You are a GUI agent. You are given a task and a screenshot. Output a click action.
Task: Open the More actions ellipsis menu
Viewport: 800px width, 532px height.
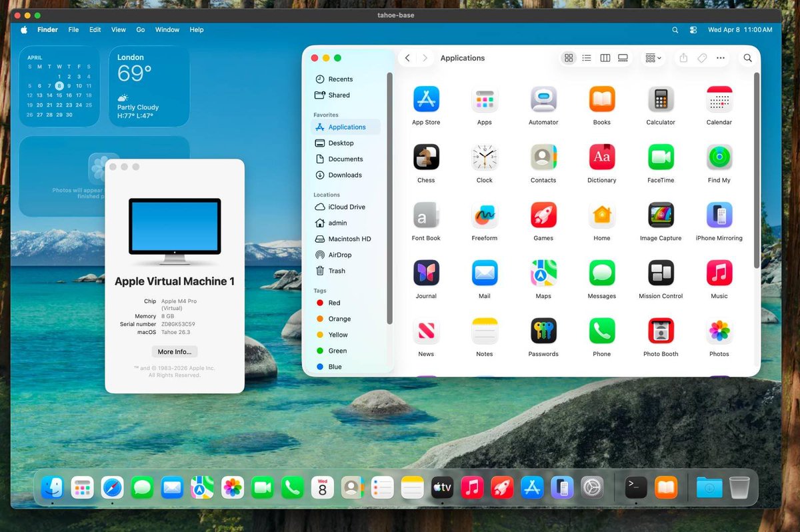click(721, 58)
